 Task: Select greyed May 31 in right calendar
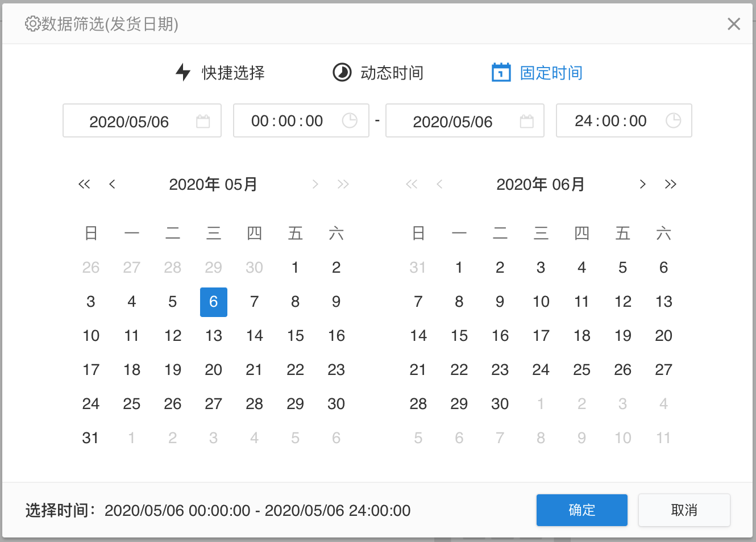(x=418, y=268)
